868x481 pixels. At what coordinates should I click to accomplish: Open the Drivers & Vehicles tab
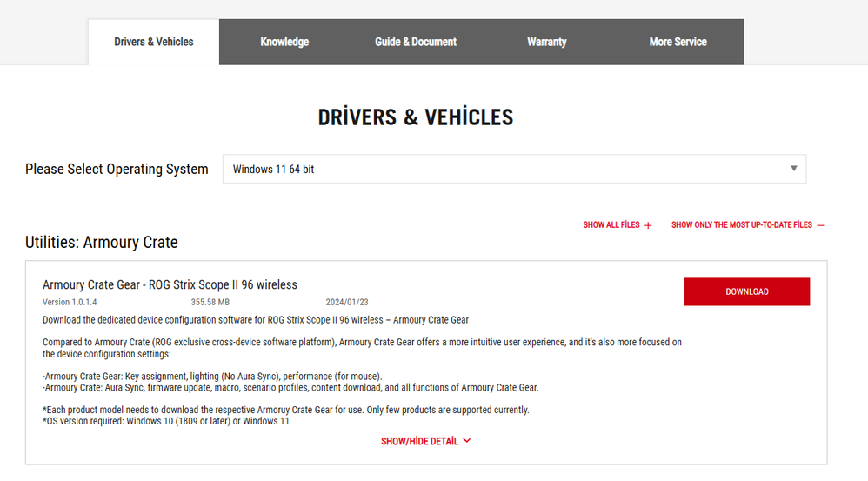(153, 42)
